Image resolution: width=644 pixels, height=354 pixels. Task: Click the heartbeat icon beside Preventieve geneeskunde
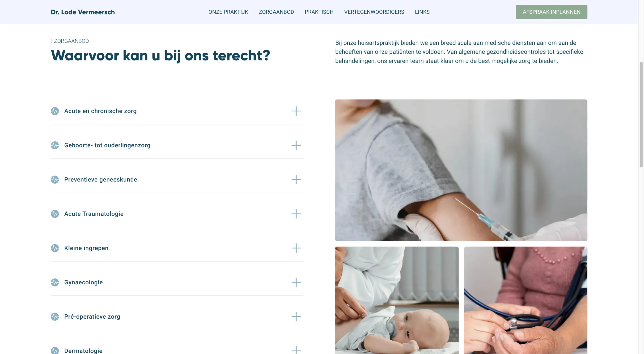[x=55, y=180]
